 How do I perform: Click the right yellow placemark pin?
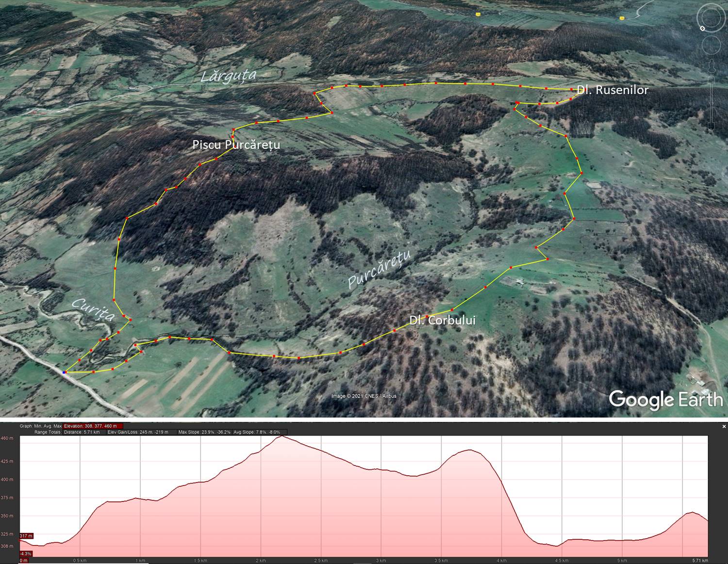point(622,18)
